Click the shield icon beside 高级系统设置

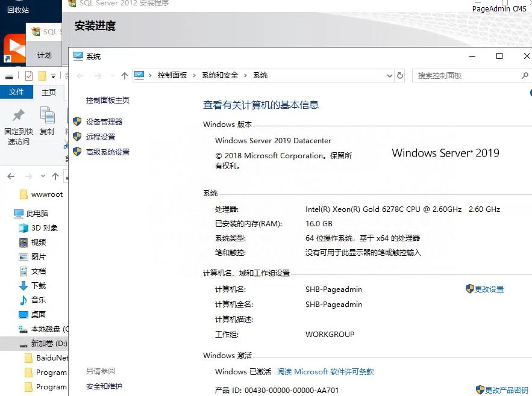point(77,151)
